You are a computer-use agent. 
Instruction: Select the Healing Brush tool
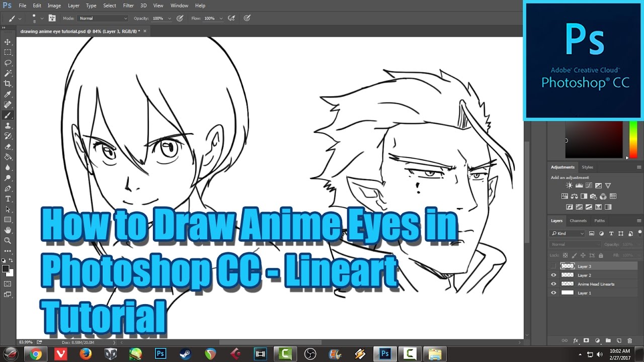pos(8,105)
